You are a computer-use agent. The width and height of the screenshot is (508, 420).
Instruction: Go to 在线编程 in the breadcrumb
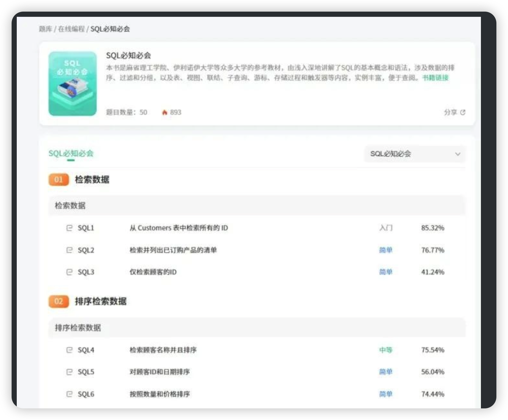point(71,29)
